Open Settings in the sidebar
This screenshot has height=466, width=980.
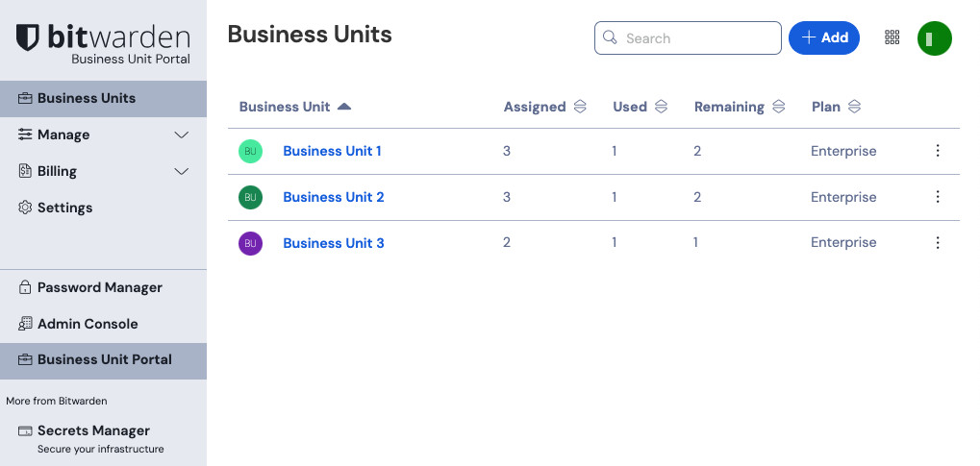64,208
